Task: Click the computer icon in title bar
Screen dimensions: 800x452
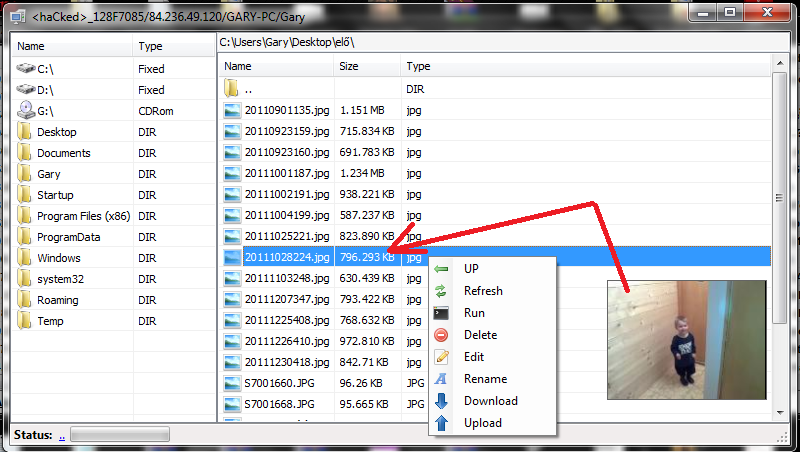Action: coord(17,16)
